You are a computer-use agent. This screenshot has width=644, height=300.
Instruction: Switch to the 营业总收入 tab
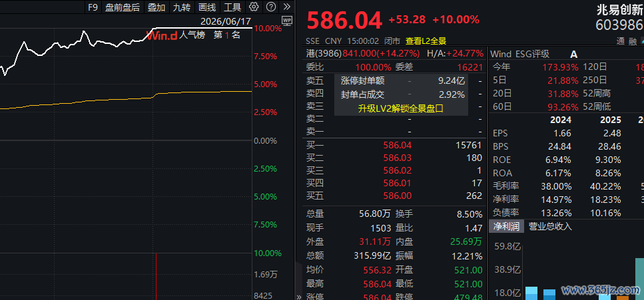tap(550, 226)
